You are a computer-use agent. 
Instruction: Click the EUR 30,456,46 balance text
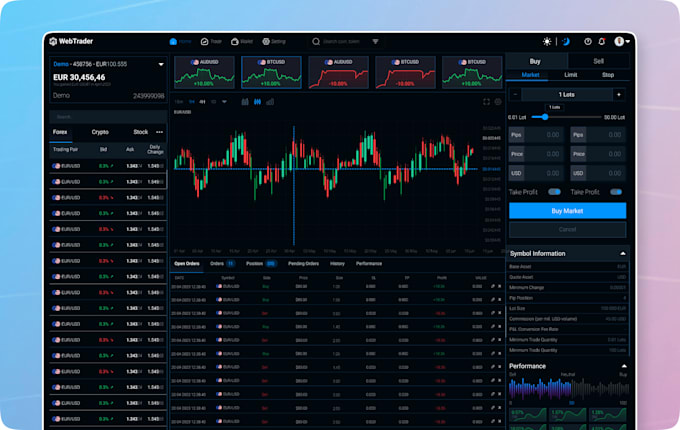79,77
